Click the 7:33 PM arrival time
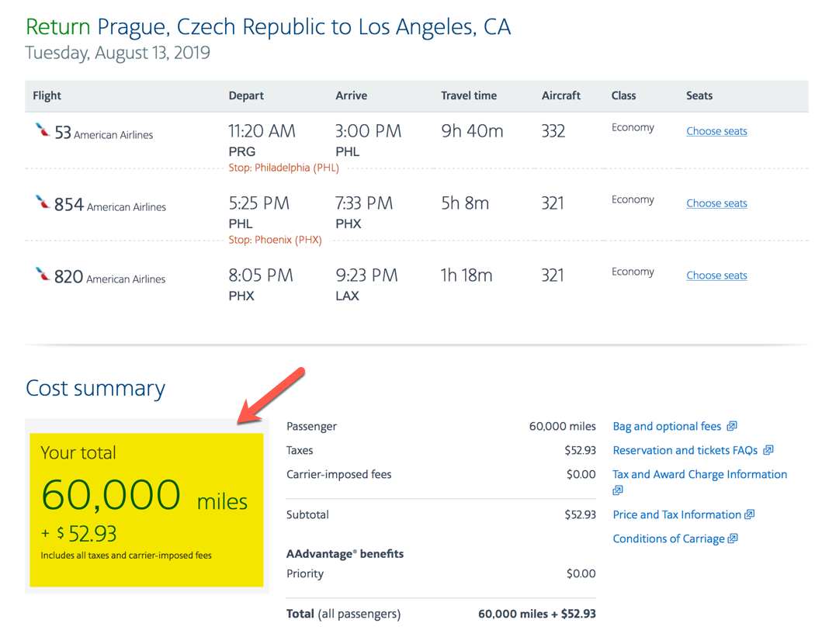The width and height of the screenshot is (822, 644). 364,203
